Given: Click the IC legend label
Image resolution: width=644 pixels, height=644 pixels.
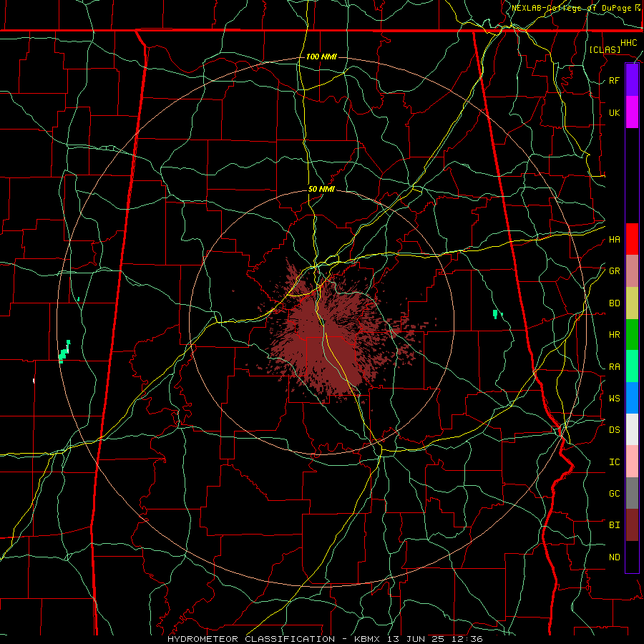Looking at the screenshot, I should click(614, 462).
